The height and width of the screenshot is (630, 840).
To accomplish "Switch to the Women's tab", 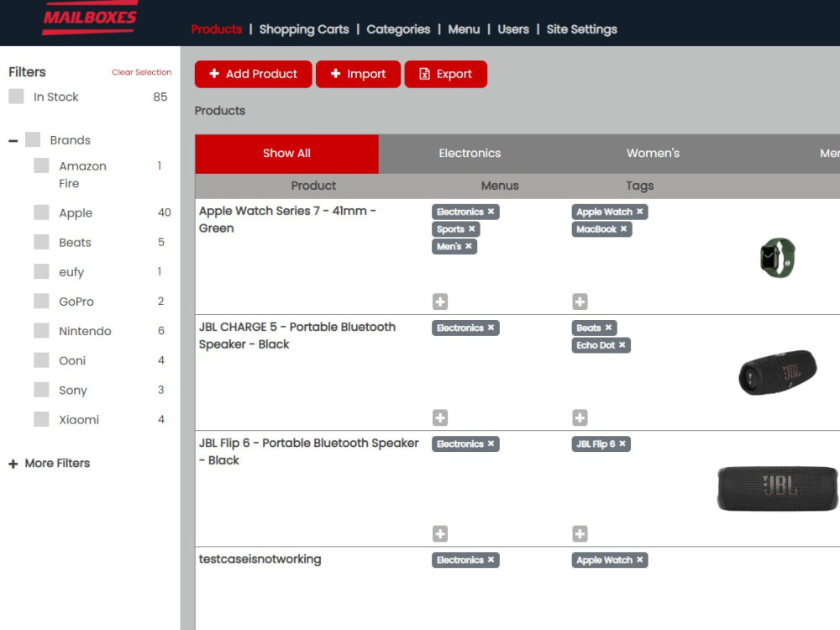I will tap(653, 154).
